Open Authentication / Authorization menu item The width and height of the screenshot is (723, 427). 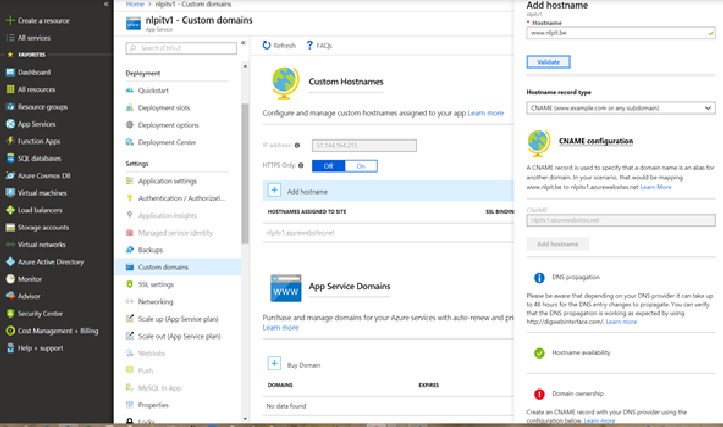[x=181, y=198]
